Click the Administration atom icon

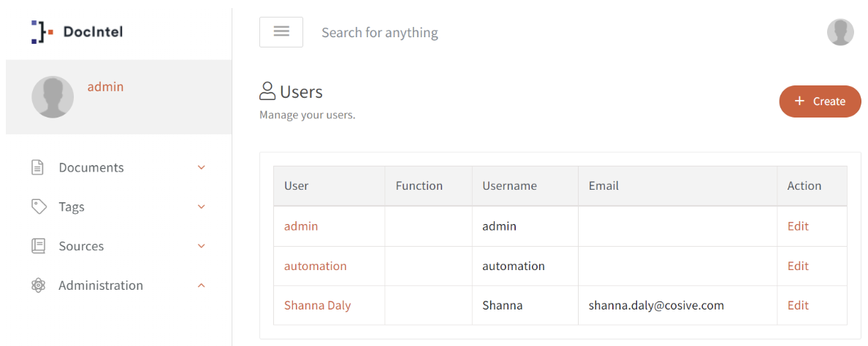[x=39, y=285]
